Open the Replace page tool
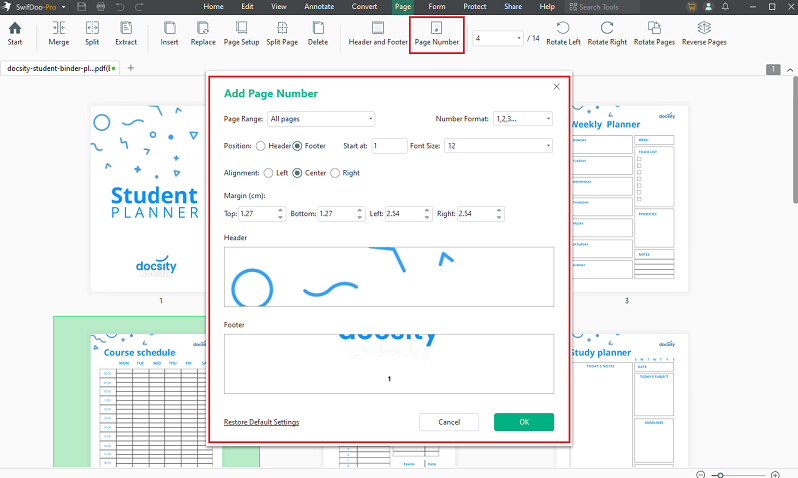The image size is (798, 478). [x=203, y=34]
